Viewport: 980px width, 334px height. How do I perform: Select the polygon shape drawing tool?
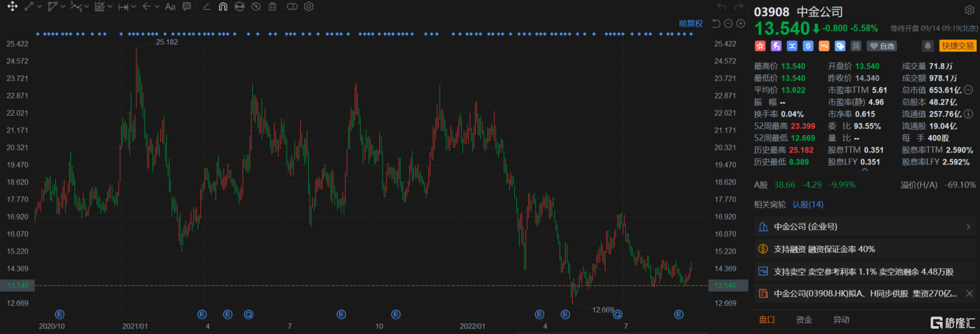53,7
